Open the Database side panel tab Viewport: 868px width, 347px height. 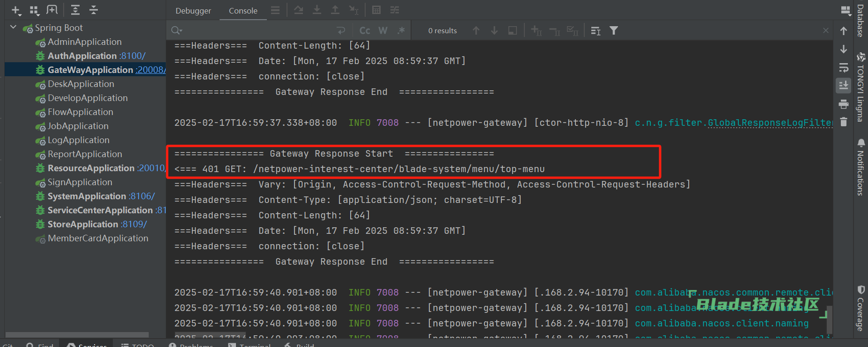861,21
